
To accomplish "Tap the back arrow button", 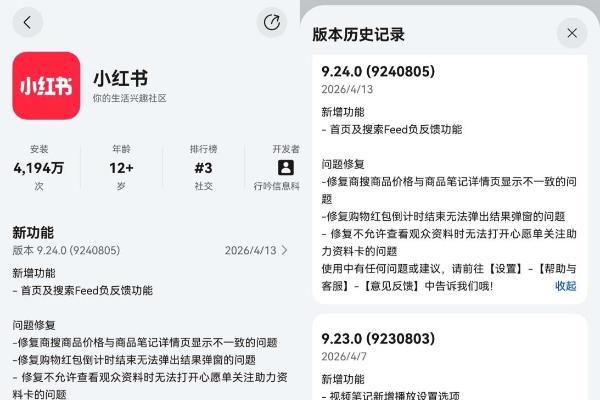I will [x=27, y=22].
